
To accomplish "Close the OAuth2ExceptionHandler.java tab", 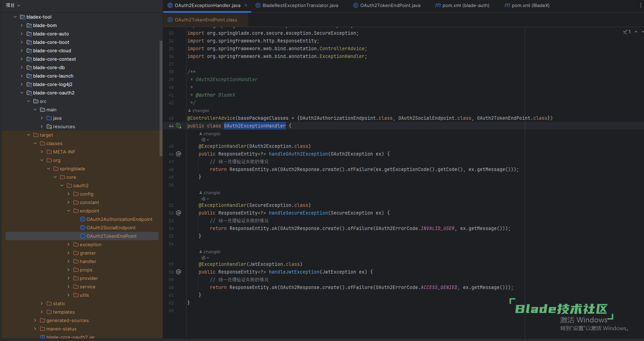I will click(246, 5).
